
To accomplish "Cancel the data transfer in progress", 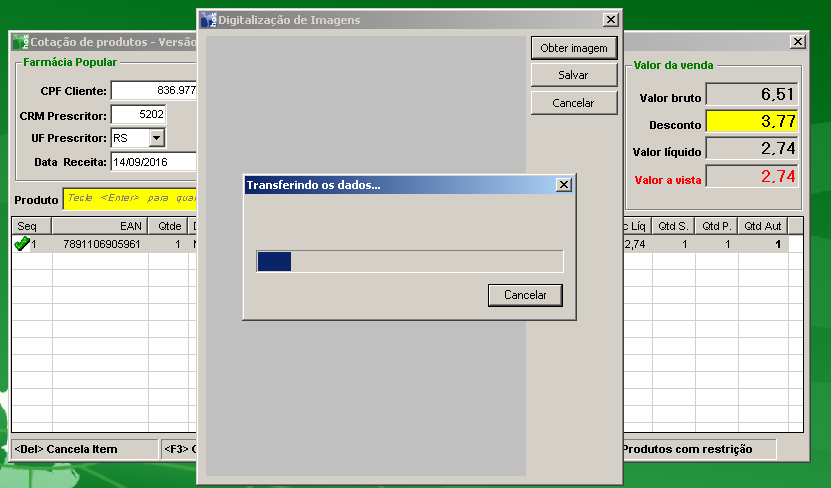I will point(525,295).
